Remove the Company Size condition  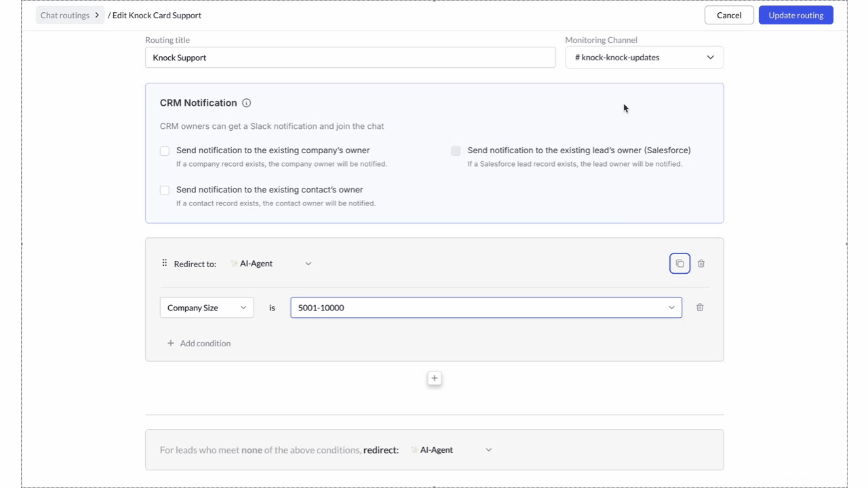click(x=700, y=308)
